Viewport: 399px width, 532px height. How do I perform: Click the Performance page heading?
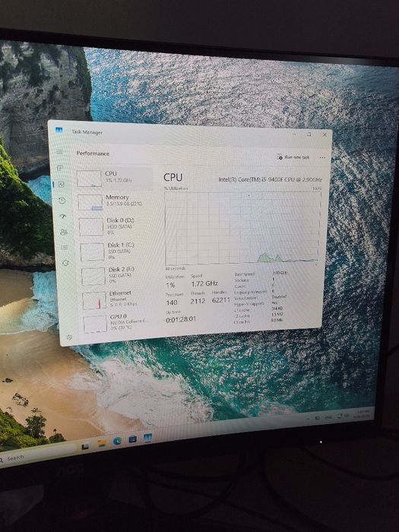coord(93,154)
